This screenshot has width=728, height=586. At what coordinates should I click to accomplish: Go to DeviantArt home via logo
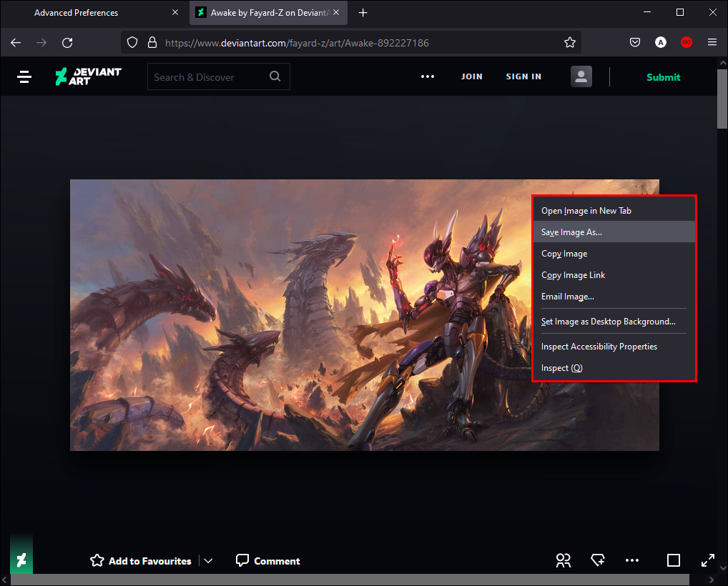tap(88, 76)
